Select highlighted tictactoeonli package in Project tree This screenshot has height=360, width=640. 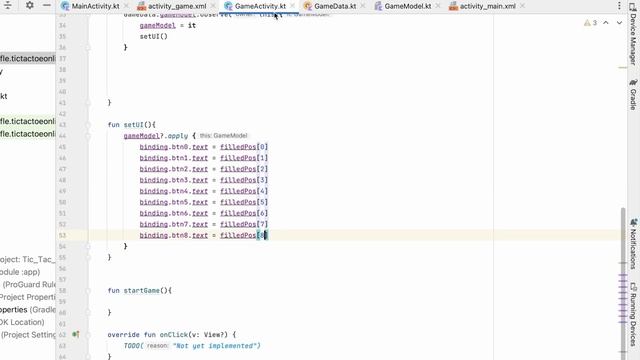pyautogui.click(x=27, y=58)
